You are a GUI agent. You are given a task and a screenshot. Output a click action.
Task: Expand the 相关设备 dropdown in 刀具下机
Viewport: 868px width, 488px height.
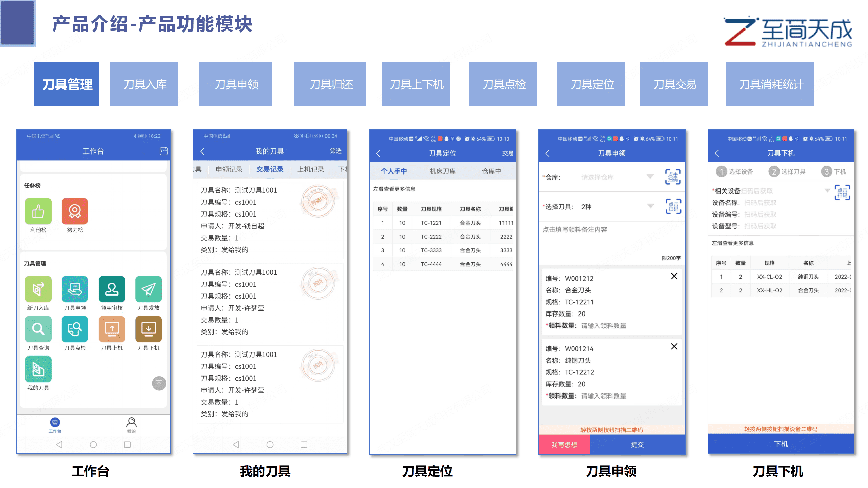827,190
